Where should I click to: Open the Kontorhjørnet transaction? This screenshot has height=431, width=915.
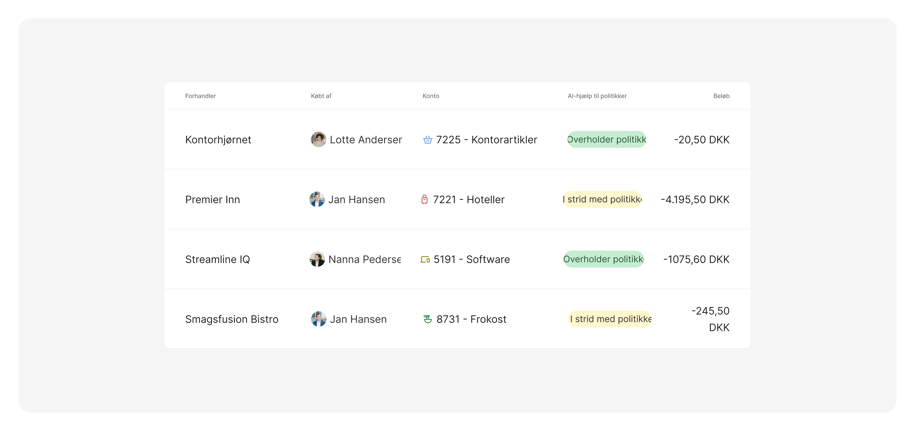click(218, 140)
